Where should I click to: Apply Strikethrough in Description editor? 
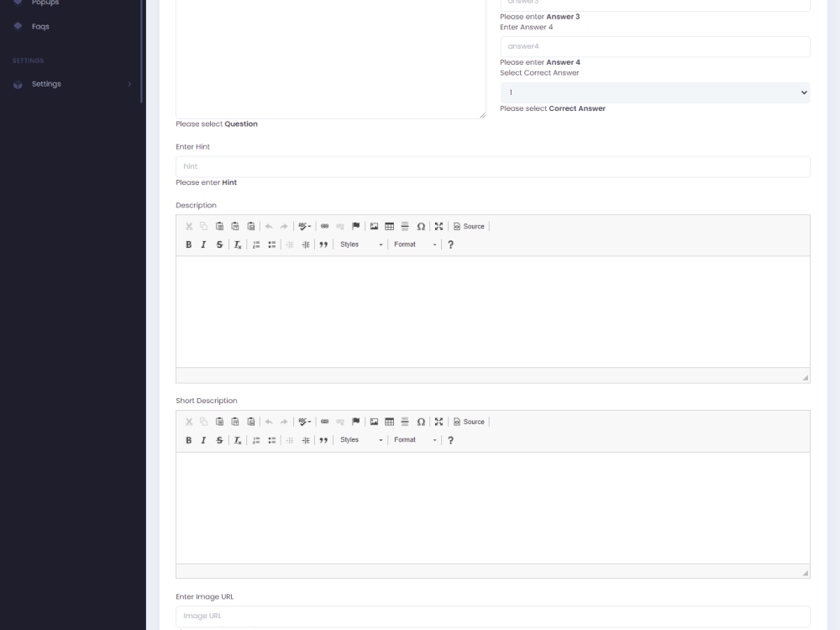coord(219,244)
